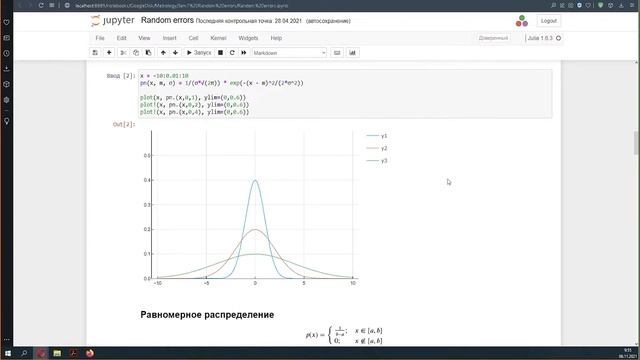Click inside the code cell Ввод [2]

click(x=345, y=94)
